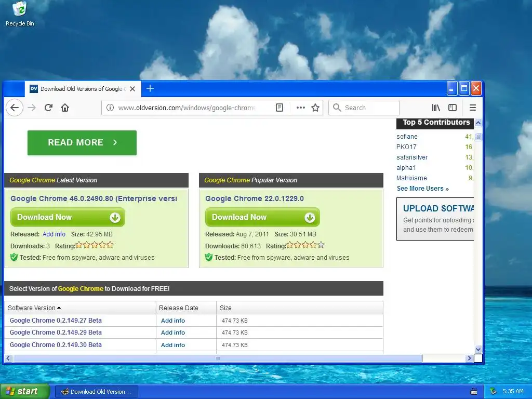The height and width of the screenshot is (399, 532).
Task: Open the Library icon in toolbar
Action: 436,108
